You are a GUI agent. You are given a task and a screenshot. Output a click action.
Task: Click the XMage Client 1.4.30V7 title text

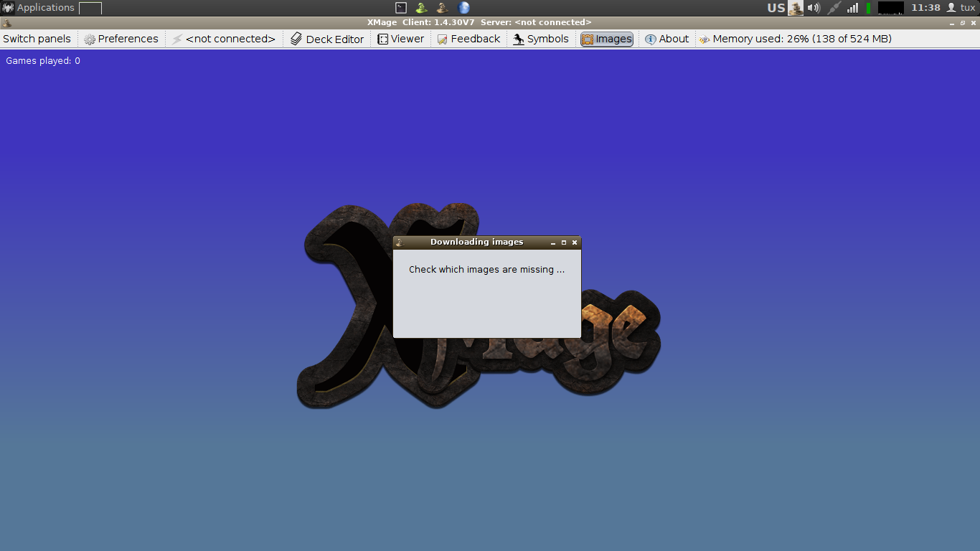tap(479, 22)
